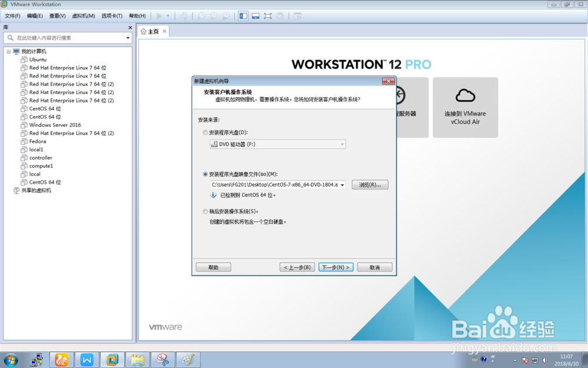588x368 pixels.
Task: Open the Windows Start menu orb
Action: (x=11, y=360)
